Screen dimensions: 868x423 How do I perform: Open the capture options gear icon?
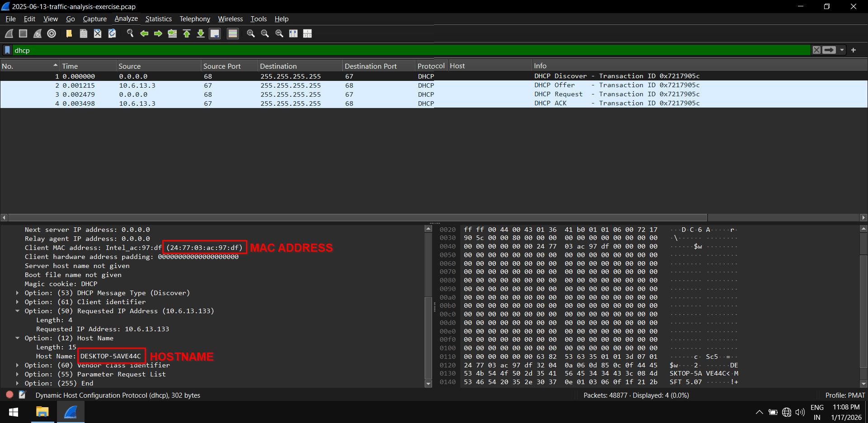click(x=51, y=33)
